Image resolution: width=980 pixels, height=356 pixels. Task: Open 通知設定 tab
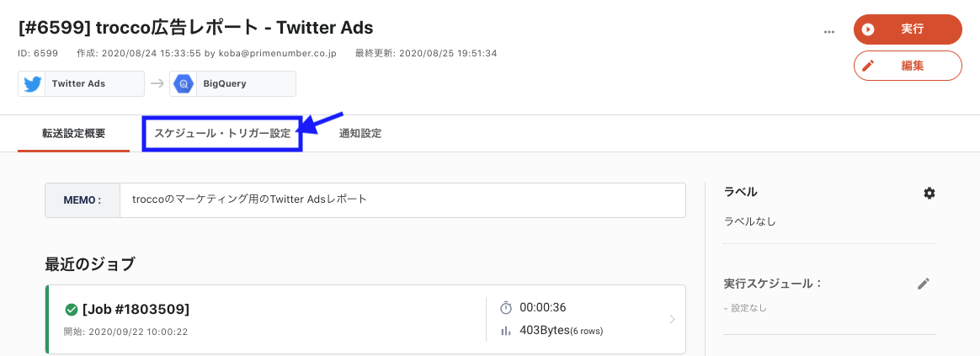360,133
